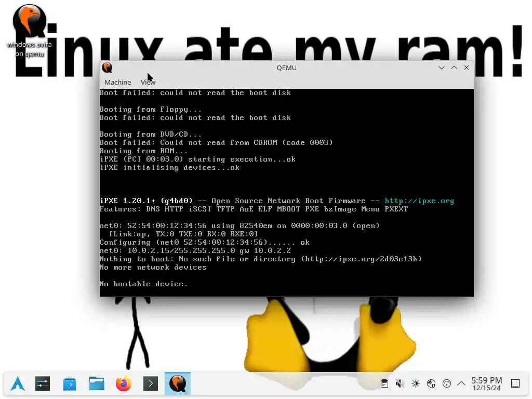
Task: Close the QEMU window
Action: point(467,68)
